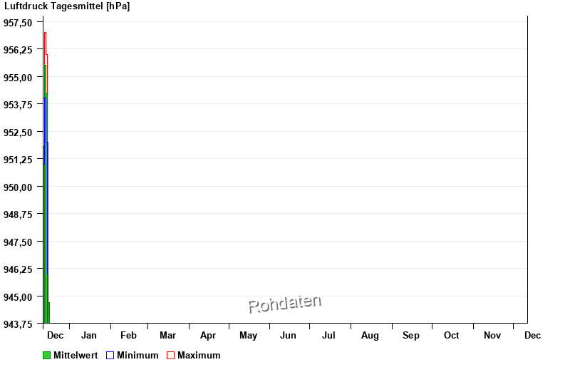Click the Nov month axis label
The height and width of the screenshot is (392, 570).
pyautogui.click(x=492, y=335)
